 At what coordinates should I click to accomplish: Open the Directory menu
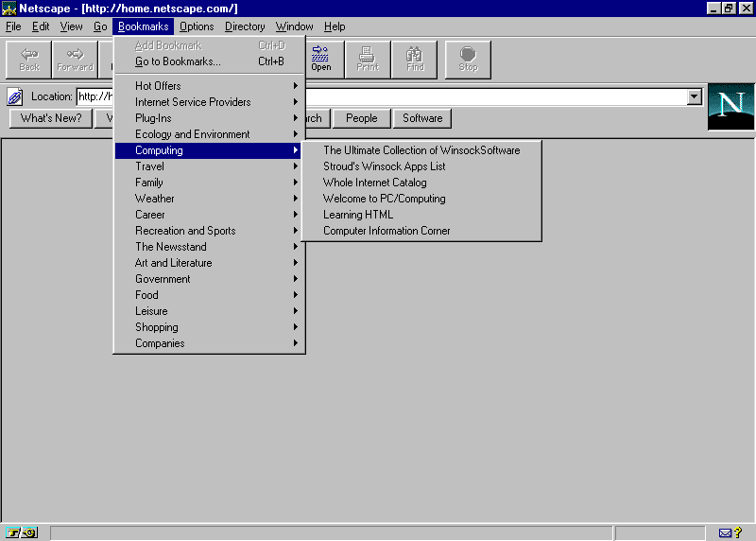(245, 26)
